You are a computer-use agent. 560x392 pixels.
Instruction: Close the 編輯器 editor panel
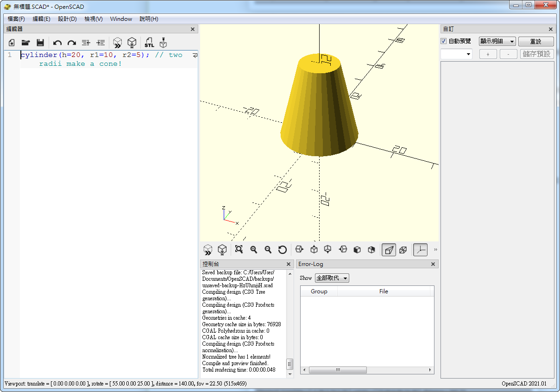coord(193,29)
